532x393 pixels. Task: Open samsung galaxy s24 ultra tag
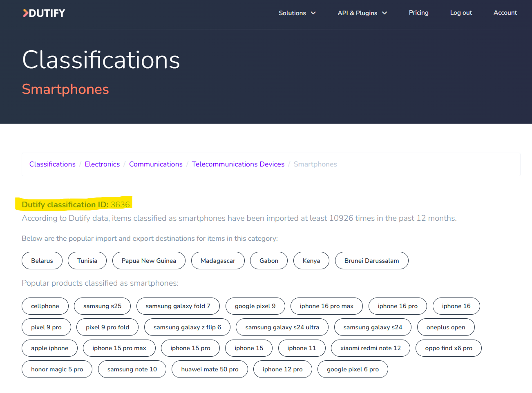tap(282, 327)
